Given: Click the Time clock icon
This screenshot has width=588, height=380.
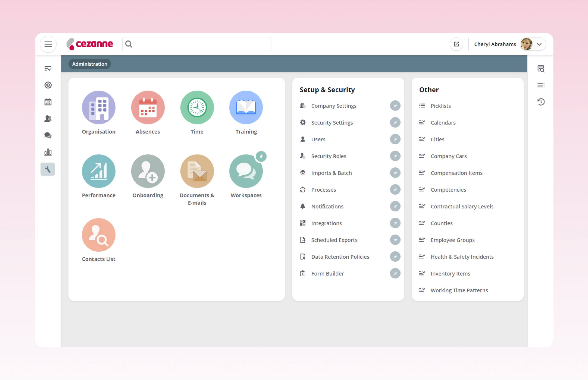Looking at the screenshot, I should tap(197, 107).
